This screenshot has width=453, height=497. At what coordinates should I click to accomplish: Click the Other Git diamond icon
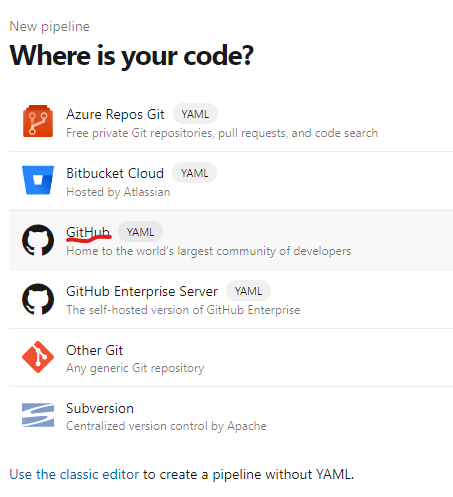[x=38, y=357]
